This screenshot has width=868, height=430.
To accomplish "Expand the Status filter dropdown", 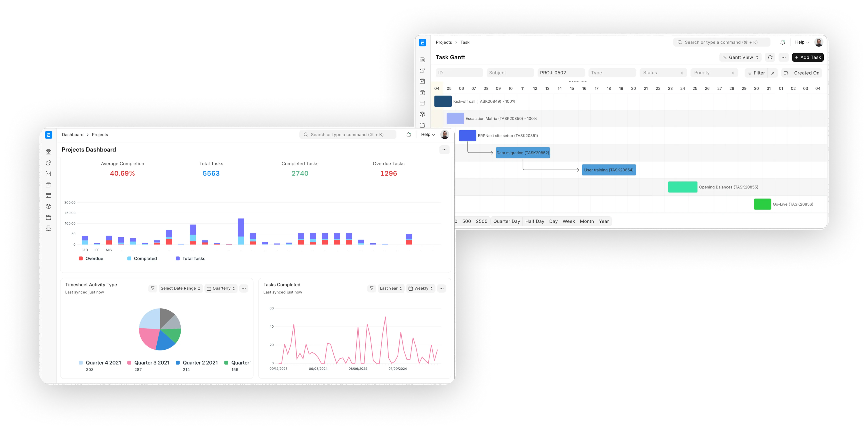I will click(x=663, y=73).
